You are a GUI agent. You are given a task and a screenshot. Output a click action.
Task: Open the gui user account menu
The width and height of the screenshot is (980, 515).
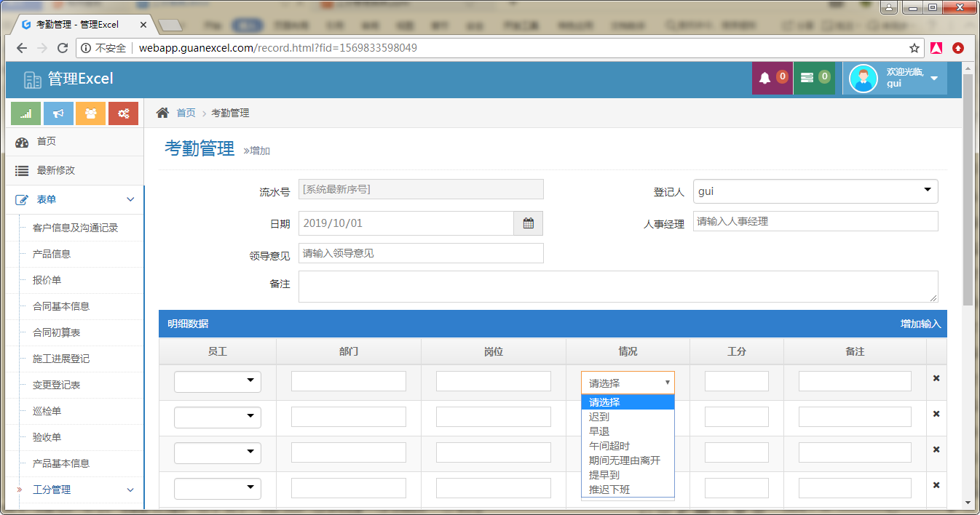click(895, 78)
